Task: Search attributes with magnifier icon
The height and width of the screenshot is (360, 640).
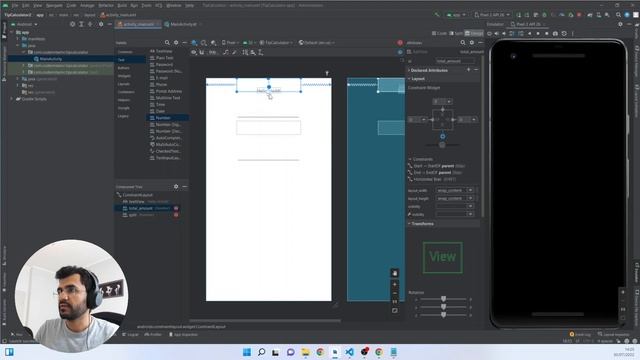Action: (463, 42)
